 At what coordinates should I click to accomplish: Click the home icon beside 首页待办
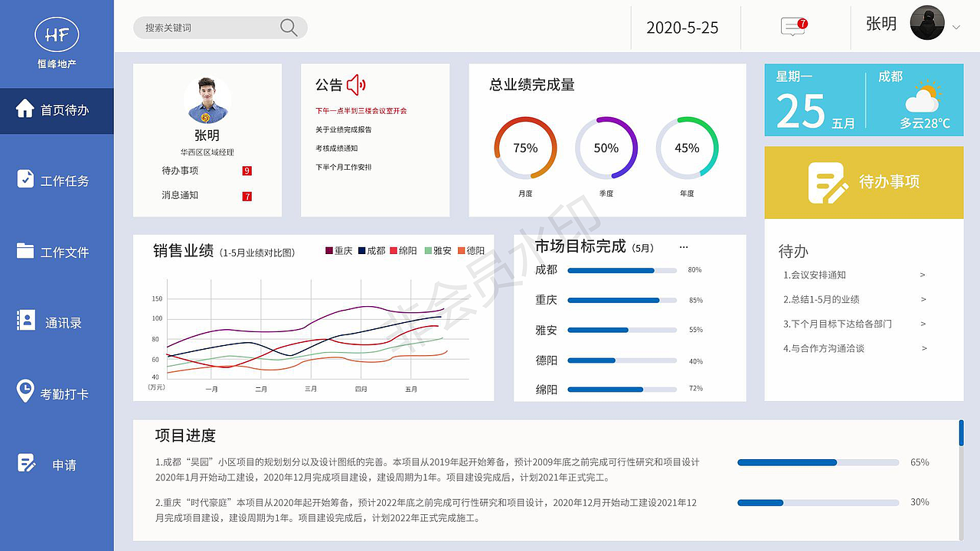[x=25, y=108]
